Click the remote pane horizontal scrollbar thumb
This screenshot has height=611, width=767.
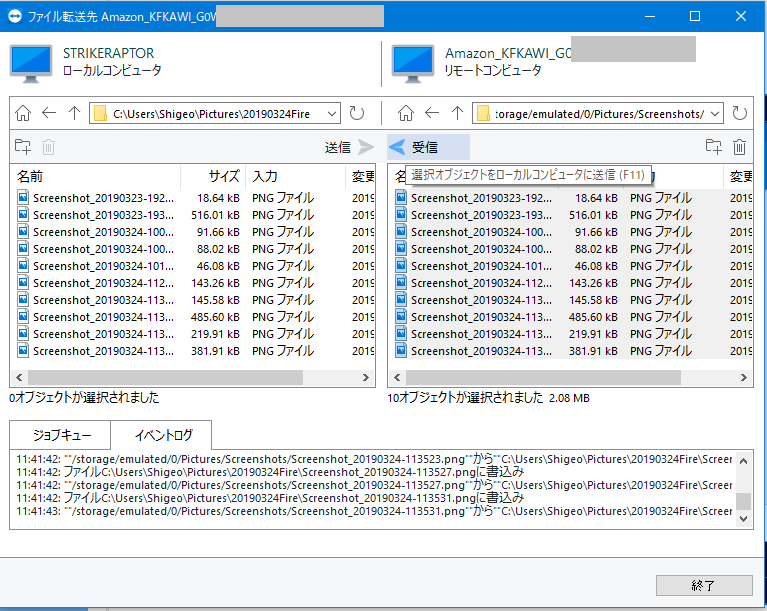coord(543,377)
